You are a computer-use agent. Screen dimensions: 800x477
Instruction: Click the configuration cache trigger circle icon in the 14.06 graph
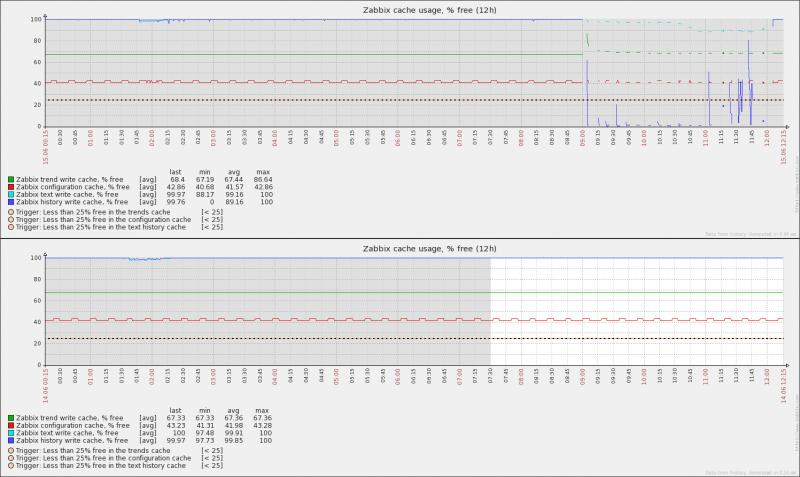tap(11, 458)
